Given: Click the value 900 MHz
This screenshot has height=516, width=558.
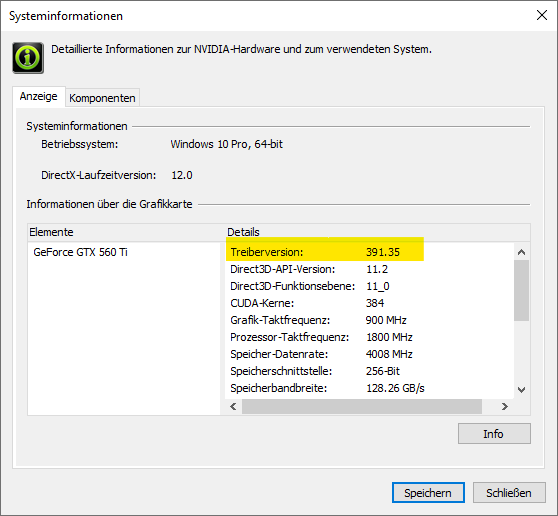Looking at the screenshot, I should pos(386,320).
